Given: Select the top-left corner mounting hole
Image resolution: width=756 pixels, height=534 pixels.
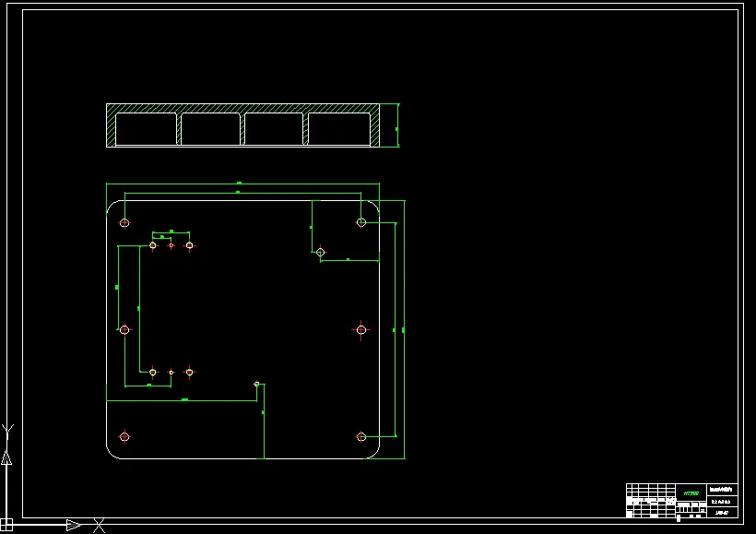Looking at the screenshot, I should pyautogui.click(x=124, y=223).
